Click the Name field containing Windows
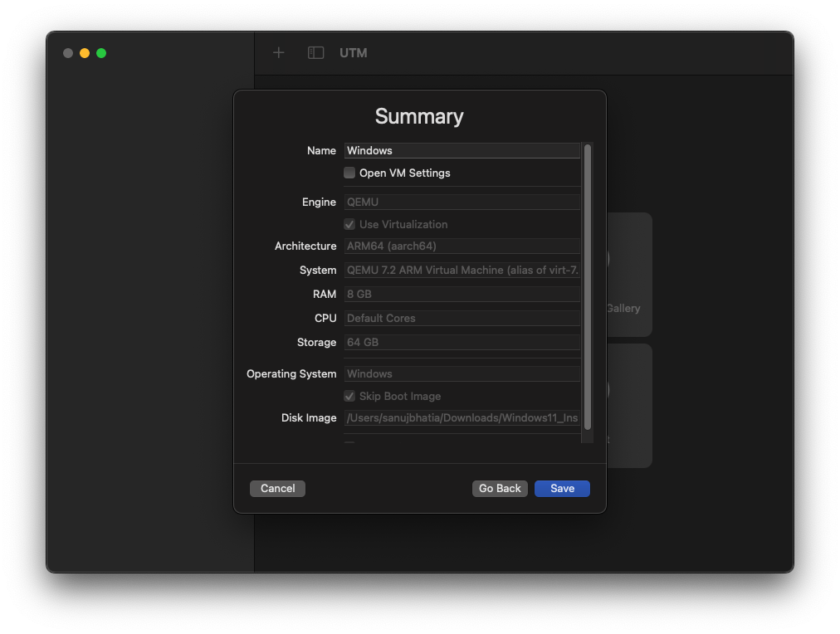This screenshot has width=840, height=634. click(x=462, y=150)
